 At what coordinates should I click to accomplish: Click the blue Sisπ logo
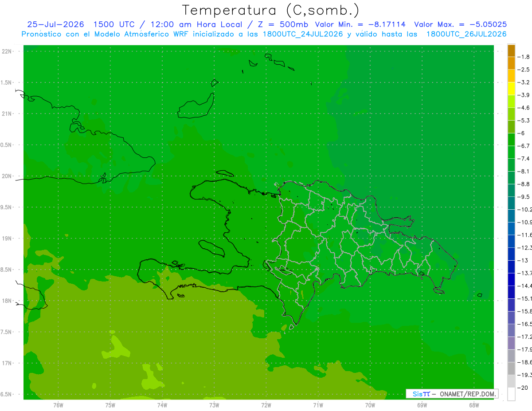coord(421,394)
